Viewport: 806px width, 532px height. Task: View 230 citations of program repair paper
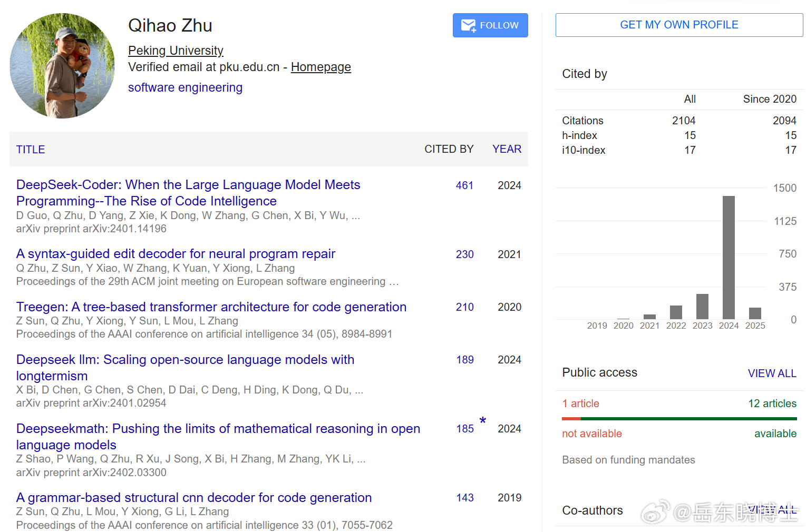tap(464, 254)
